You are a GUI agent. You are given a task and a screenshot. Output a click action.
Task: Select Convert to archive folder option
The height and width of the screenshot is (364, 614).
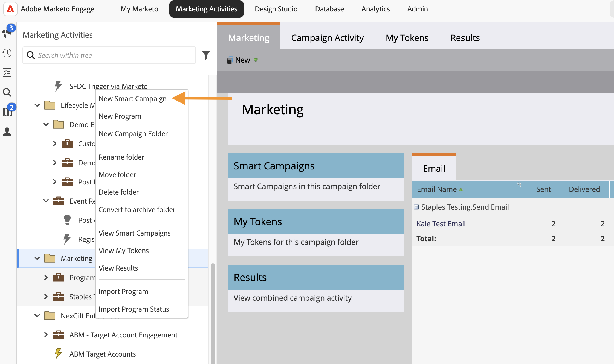(137, 210)
